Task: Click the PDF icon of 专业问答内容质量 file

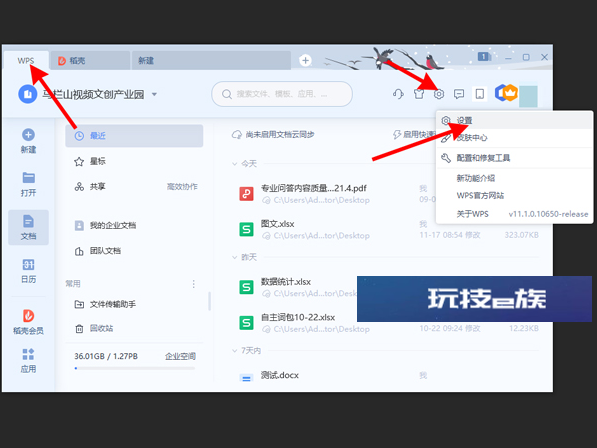Action: 246,194
